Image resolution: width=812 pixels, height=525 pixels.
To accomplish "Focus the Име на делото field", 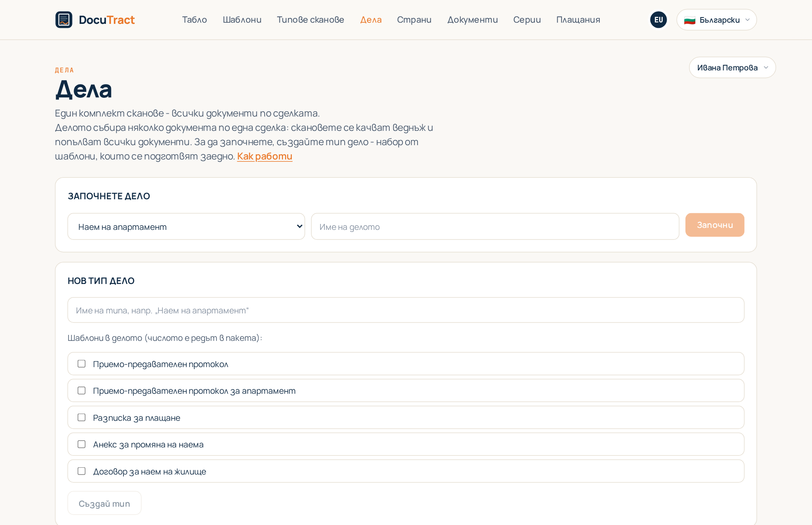I will 495,226.
